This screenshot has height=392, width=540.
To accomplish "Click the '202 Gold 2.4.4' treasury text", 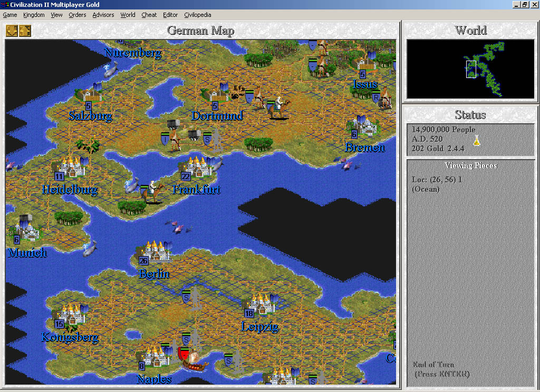I will tap(438, 149).
